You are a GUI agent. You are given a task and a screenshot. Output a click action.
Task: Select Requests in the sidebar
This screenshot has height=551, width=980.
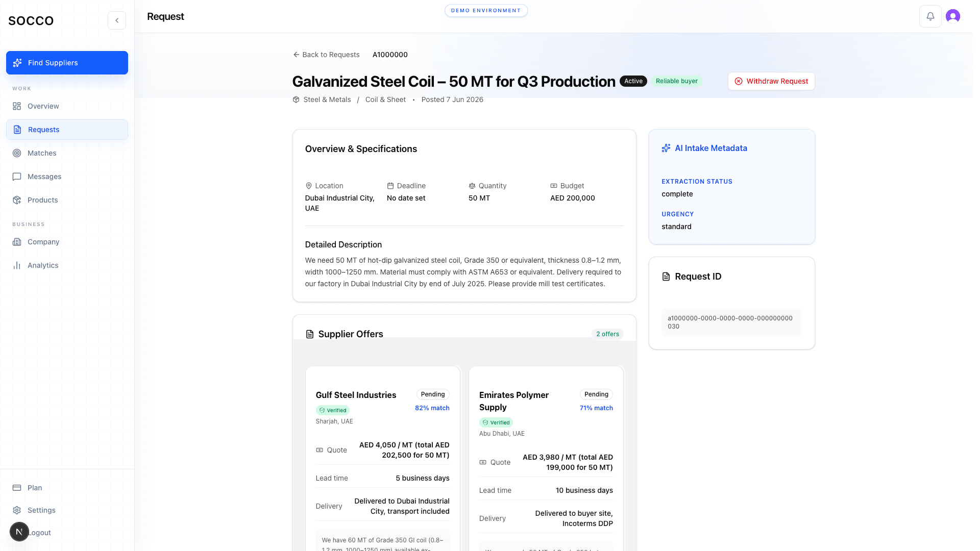point(67,130)
